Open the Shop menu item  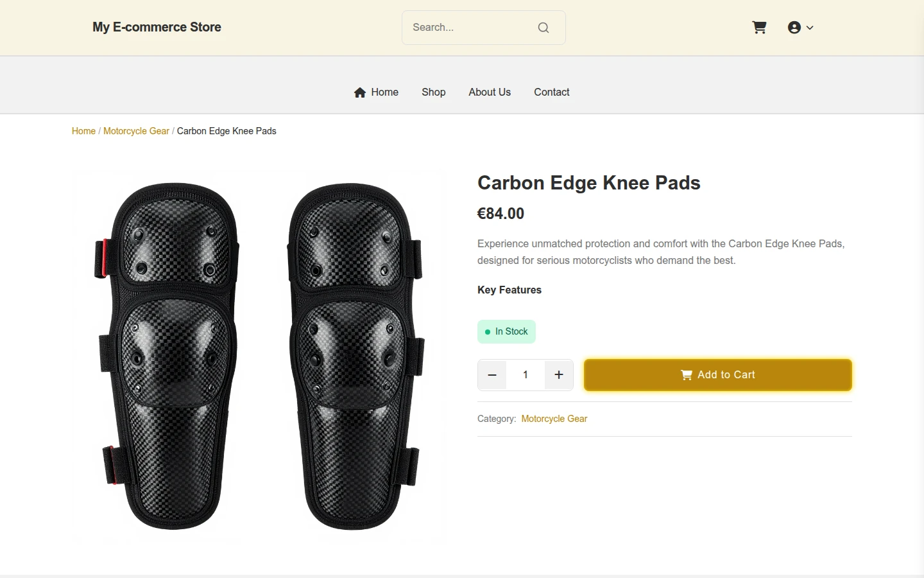(x=434, y=92)
